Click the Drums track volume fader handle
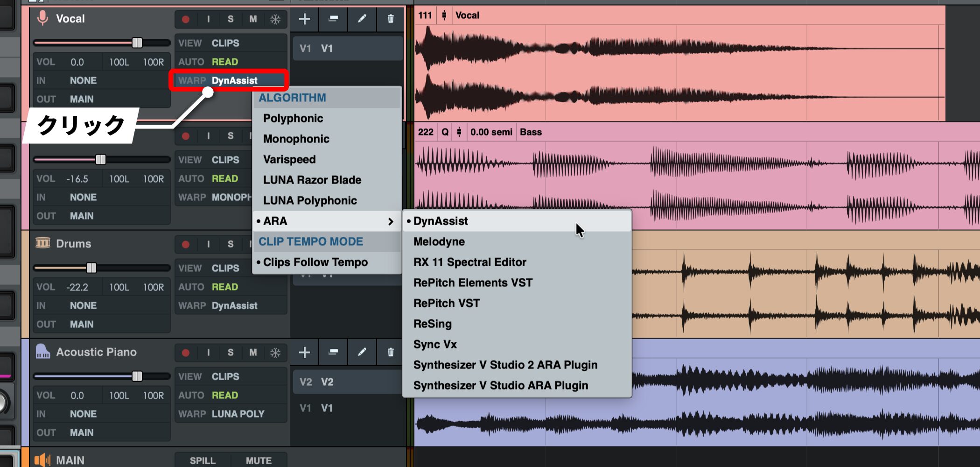The image size is (980, 467). coord(91,268)
